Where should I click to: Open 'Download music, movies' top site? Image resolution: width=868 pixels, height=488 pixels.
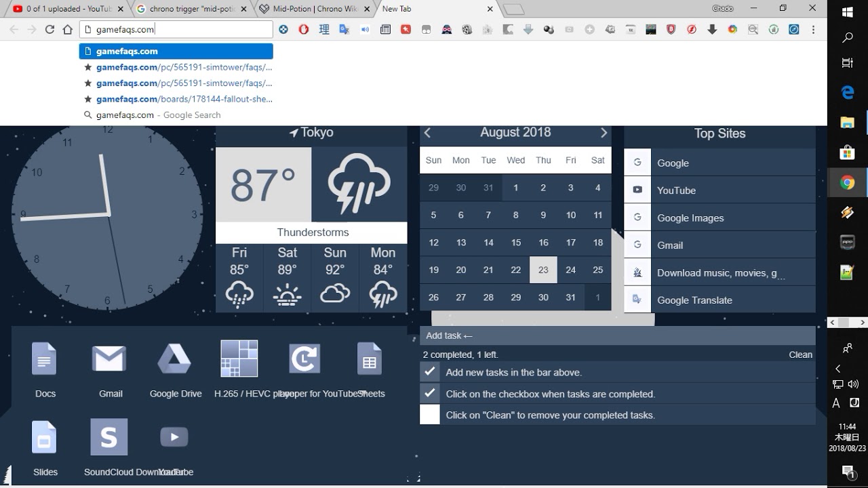[x=719, y=272]
